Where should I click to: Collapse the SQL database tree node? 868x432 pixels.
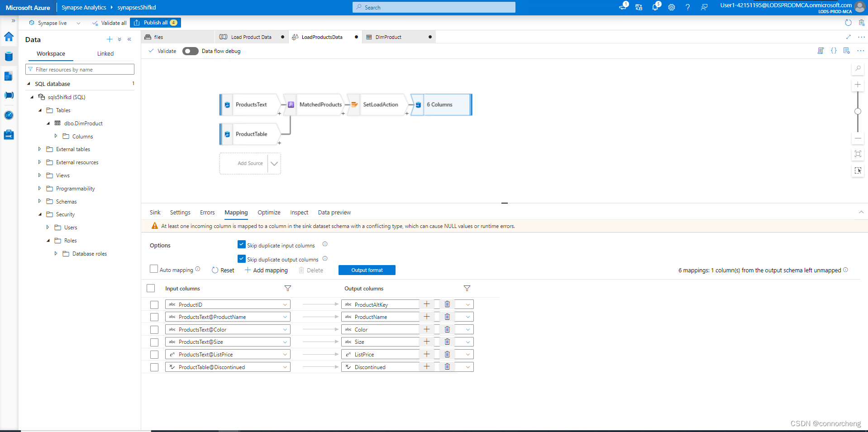point(29,84)
